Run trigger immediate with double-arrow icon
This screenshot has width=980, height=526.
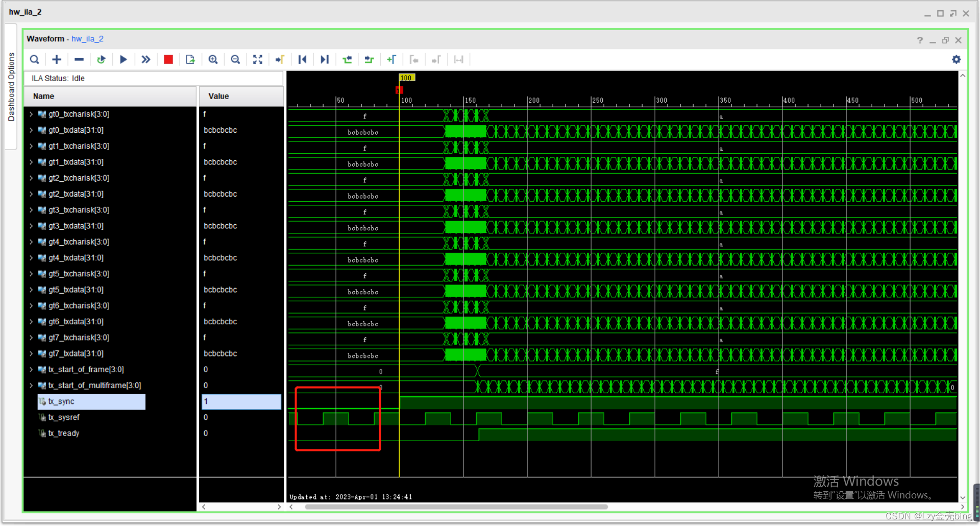[x=146, y=59]
